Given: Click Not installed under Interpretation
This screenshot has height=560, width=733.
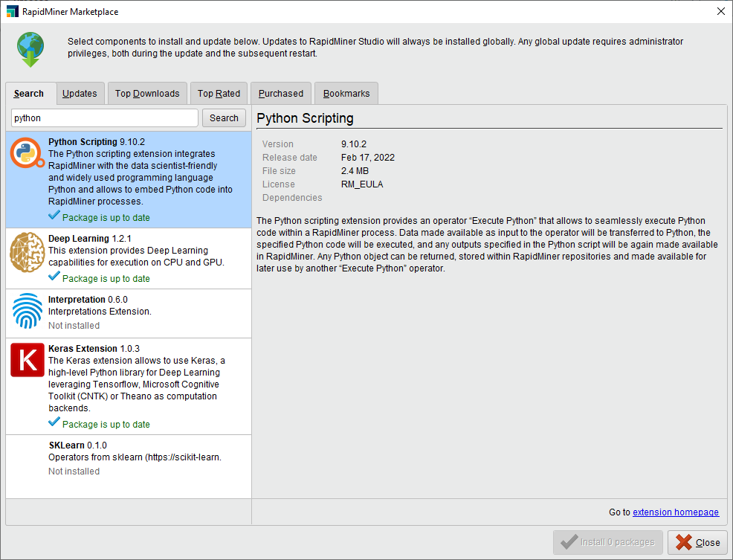Looking at the screenshot, I should (74, 326).
